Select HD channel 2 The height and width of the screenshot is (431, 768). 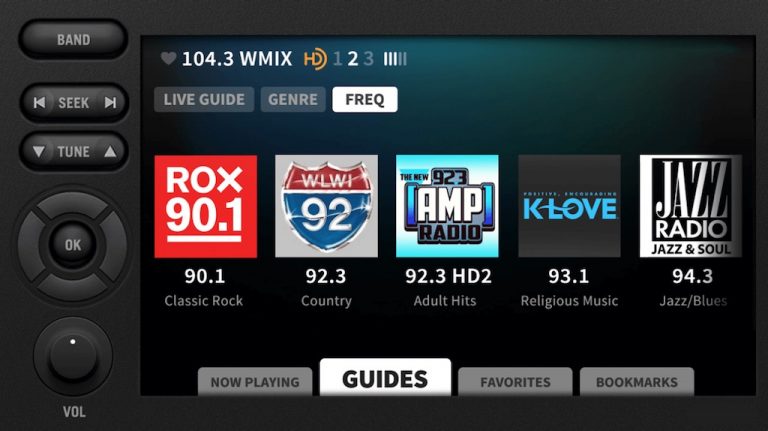353,59
